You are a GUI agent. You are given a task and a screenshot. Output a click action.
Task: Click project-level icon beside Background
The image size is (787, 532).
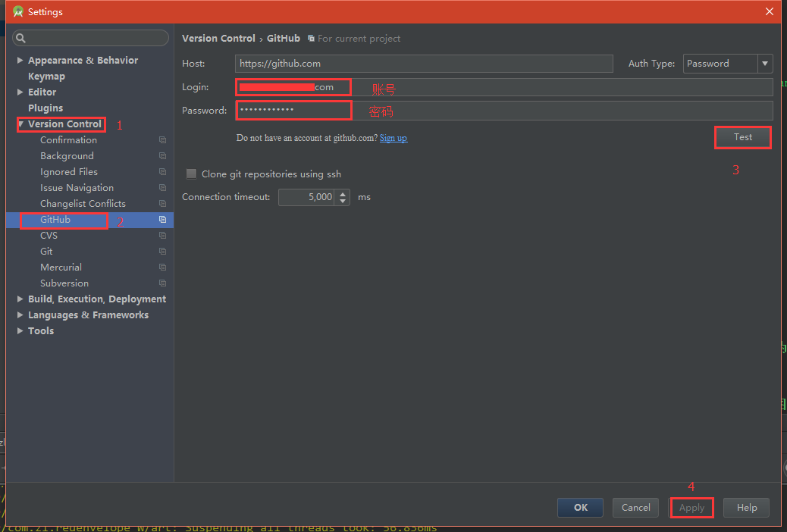click(162, 156)
